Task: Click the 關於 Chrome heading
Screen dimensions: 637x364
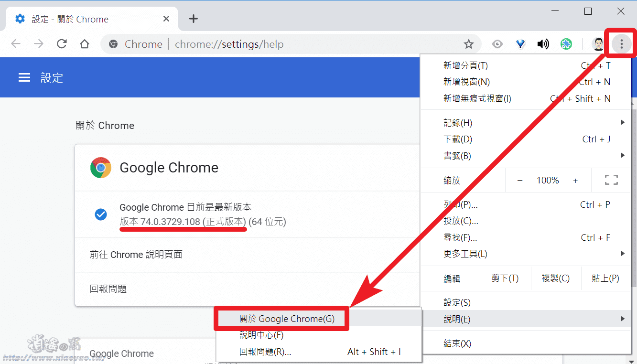Action: click(105, 126)
